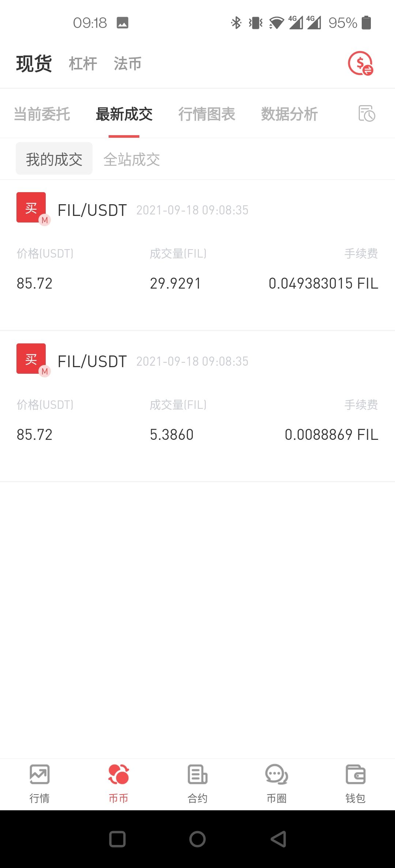This screenshot has height=868, width=395.
Task: Select the 币币 trading icon
Action: 118,774
